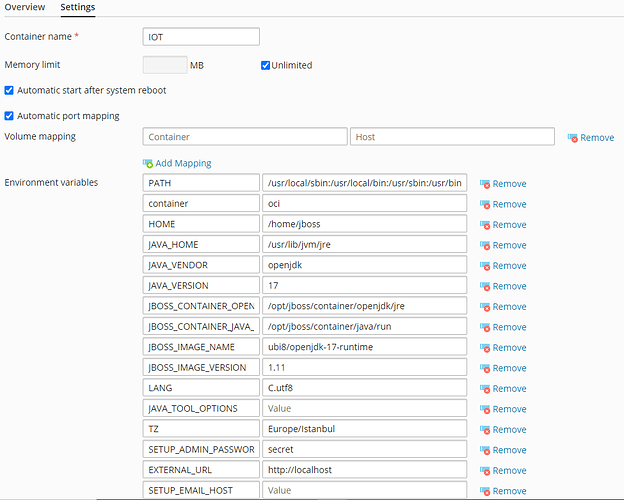Image resolution: width=624 pixels, height=500 pixels.
Task: Click the Volume mapping Host field
Action: (x=452, y=137)
